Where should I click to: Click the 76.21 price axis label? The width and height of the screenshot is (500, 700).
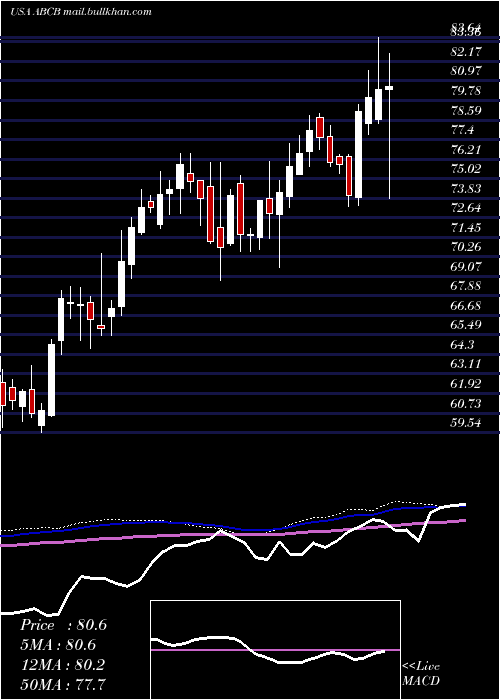tap(467, 150)
